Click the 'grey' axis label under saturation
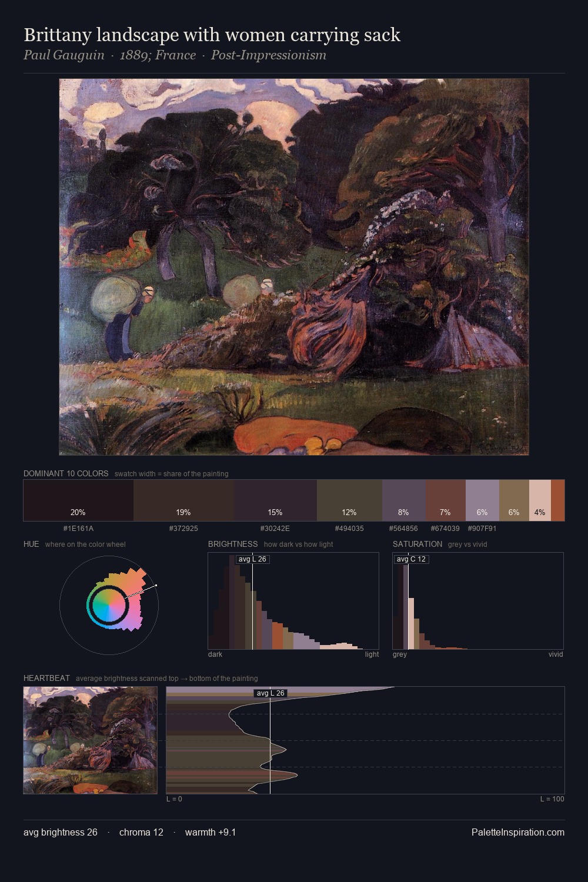Image resolution: width=588 pixels, height=882 pixels. (x=400, y=654)
